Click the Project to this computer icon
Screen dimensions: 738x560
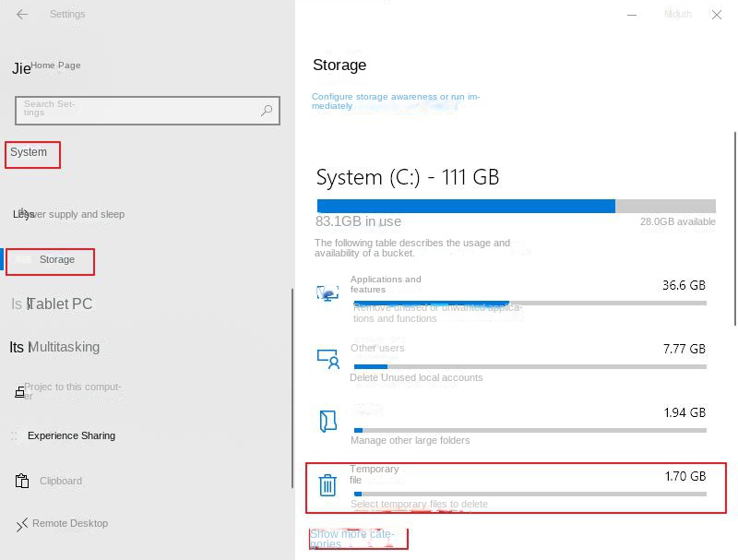pyautogui.click(x=19, y=392)
